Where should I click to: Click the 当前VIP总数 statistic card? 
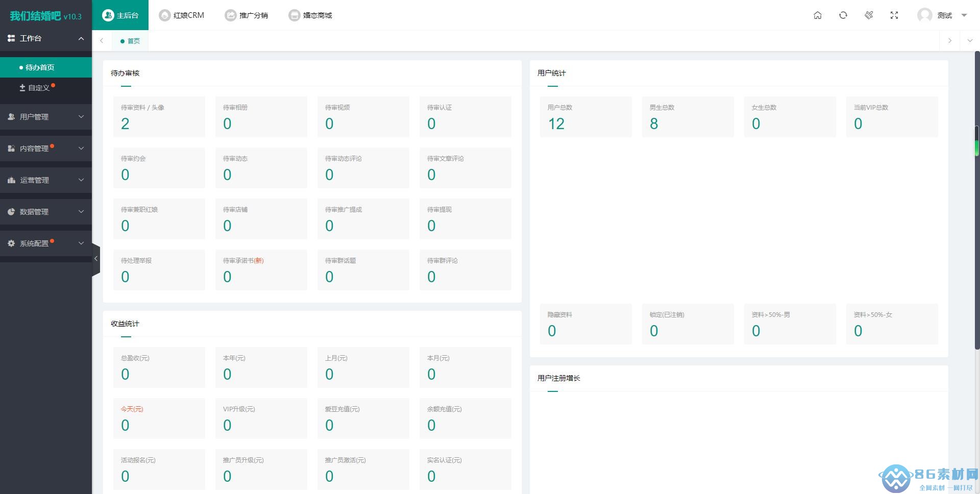coord(892,117)
